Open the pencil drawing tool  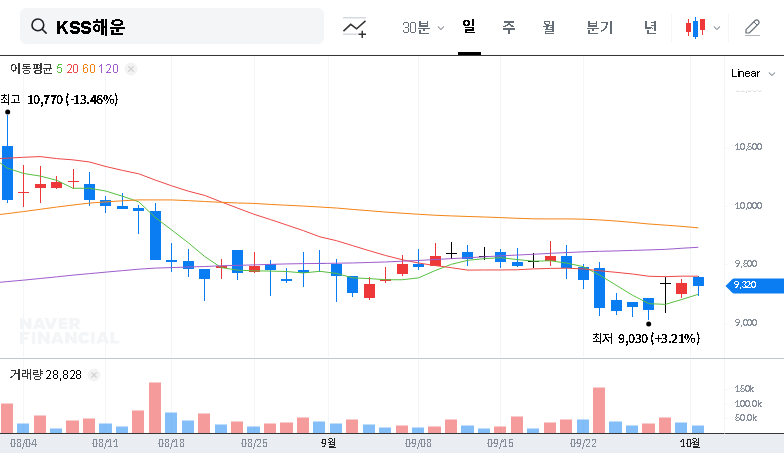click(752, 28)
